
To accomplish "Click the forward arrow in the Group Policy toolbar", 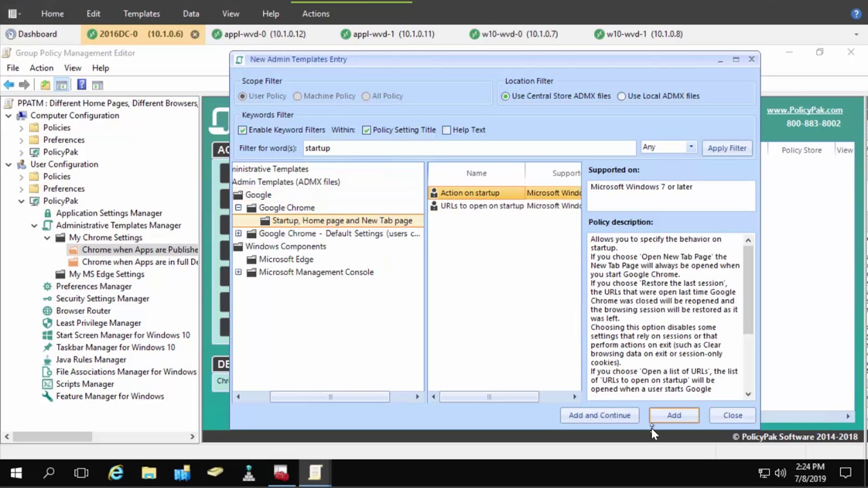I will 24,85.
